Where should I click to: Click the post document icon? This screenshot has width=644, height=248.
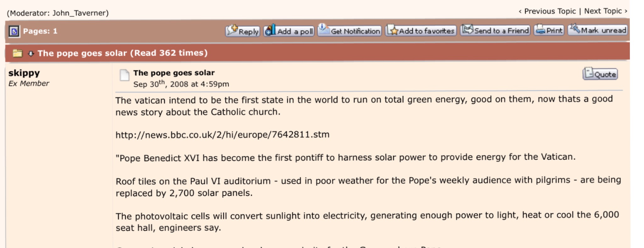[x=125, y=75]
